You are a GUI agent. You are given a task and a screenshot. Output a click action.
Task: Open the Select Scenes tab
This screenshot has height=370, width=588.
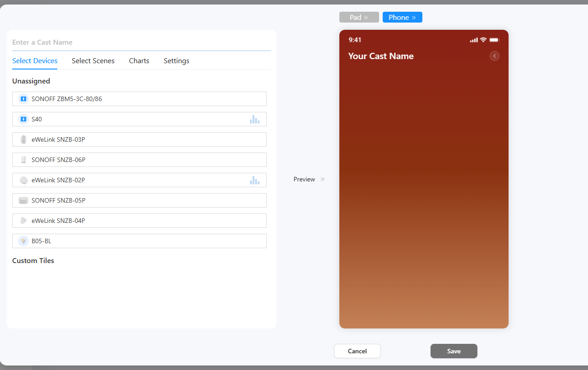click(x=93, y=61)
